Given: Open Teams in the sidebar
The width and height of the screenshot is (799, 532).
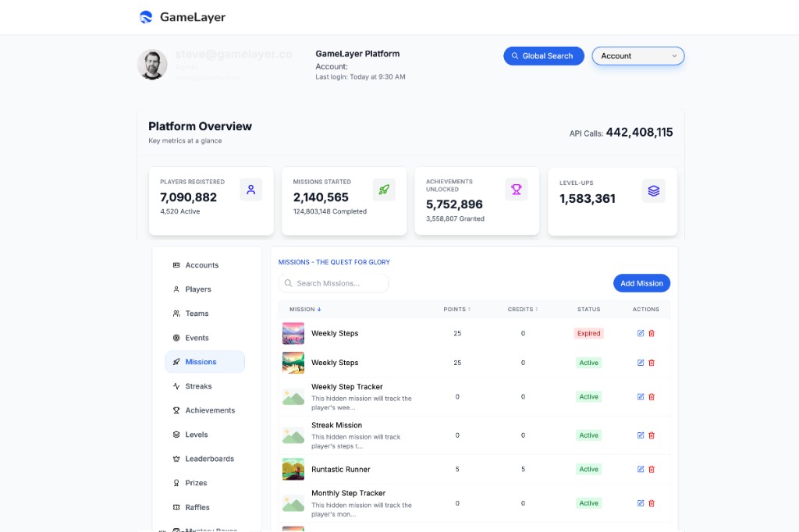Looking at the screenshot, I should coord(205,314).
